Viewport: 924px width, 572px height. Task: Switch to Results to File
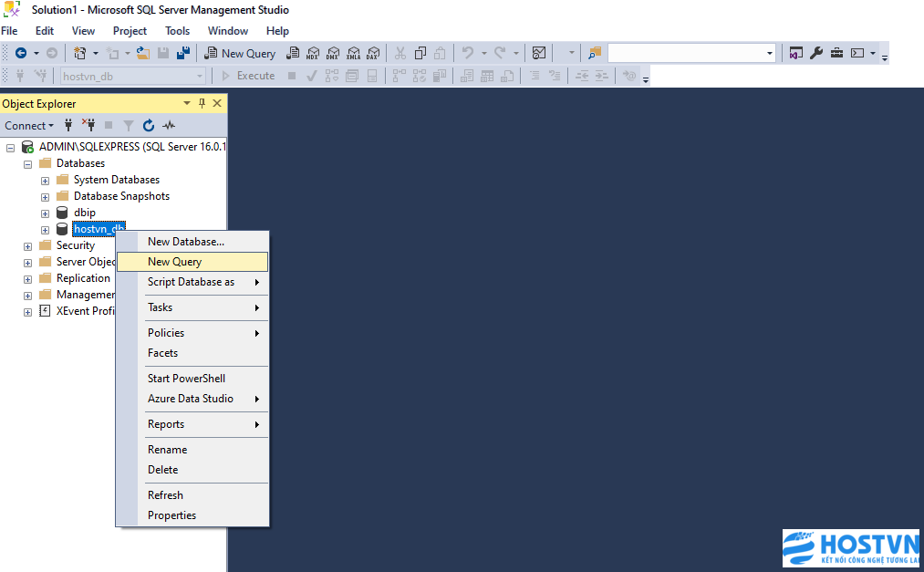click(x=507, y=76)
